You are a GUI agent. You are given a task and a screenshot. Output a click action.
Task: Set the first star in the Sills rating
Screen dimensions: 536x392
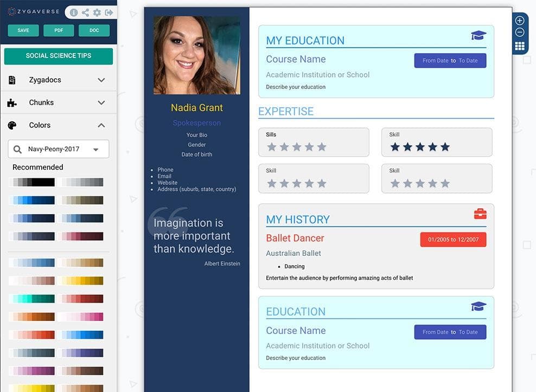click(x=272, y=146)
